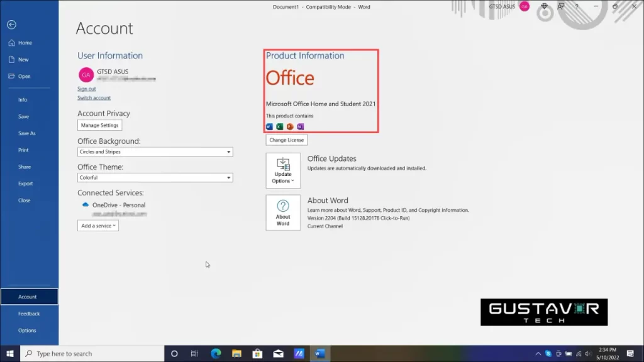Viewport: 644px width, 362px height.
Task: Click the Word icon on the taskbar
Action: pyautogui.click(x=320, y=354)
